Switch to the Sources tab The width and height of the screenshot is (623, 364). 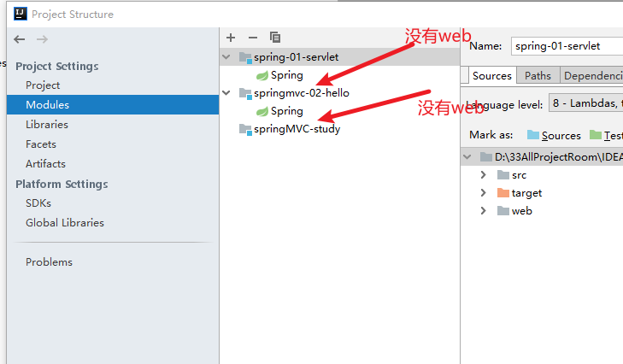point(492,75)
